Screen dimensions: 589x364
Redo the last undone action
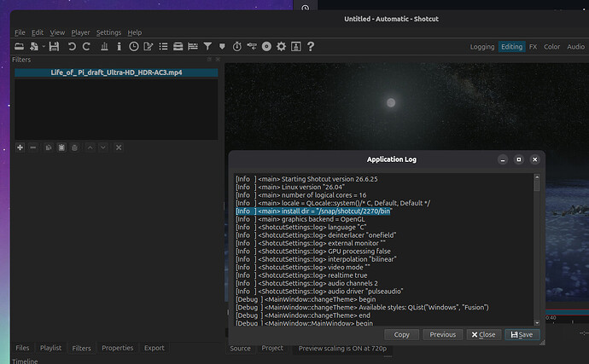point(86,47)
